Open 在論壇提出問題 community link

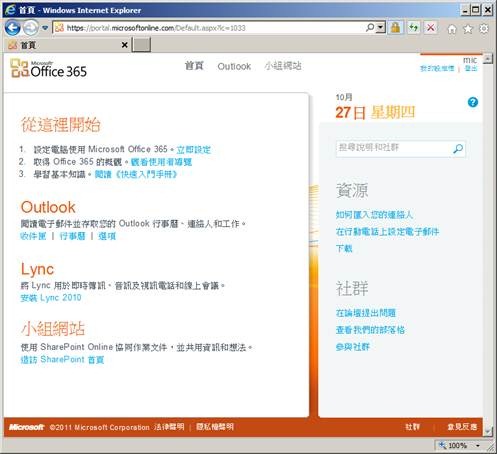(x=366, y=313)
